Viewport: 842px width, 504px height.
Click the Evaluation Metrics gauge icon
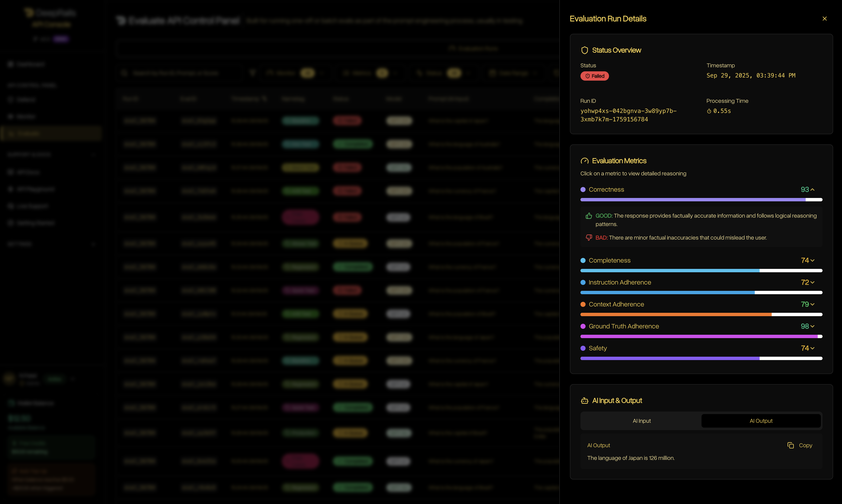pos(584,161)
